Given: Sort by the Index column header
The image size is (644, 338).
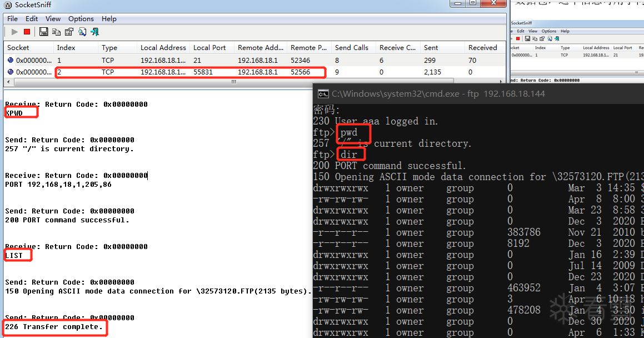Looking at the screenshot, I should pyautogui.click(x=76, y=48).
